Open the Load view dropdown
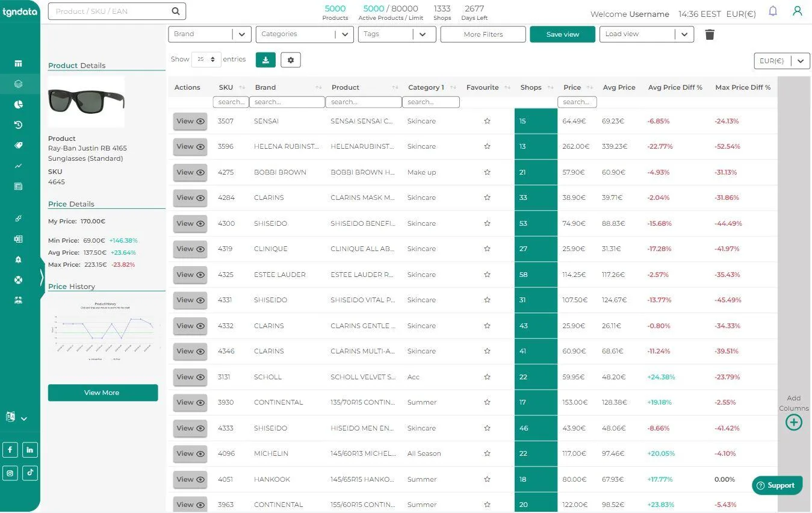 646,34
